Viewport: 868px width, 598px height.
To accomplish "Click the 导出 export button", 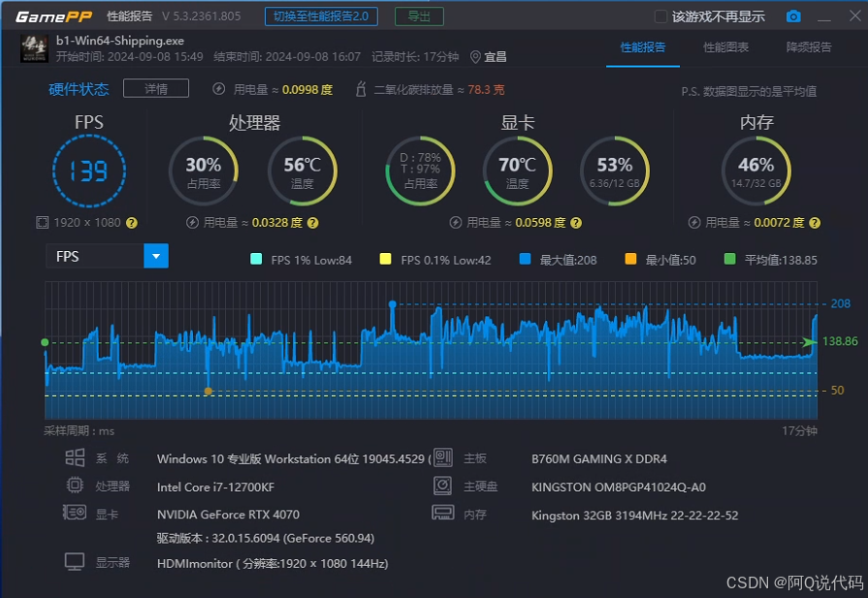I will pos(419,16).
